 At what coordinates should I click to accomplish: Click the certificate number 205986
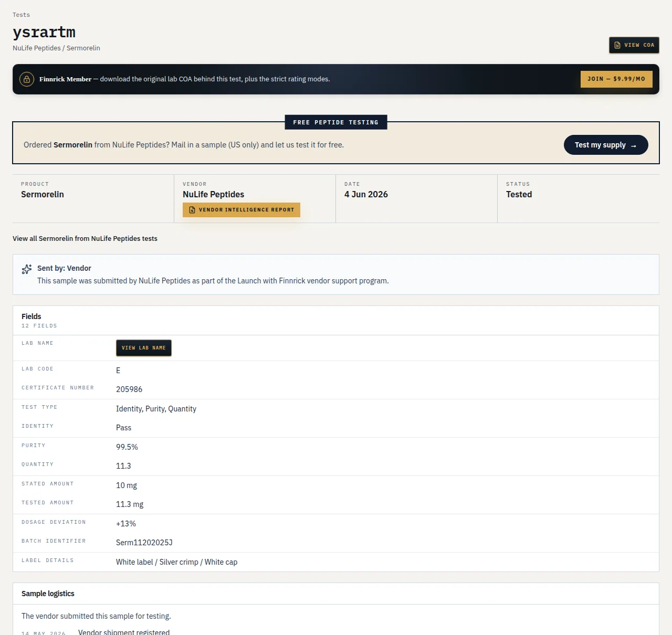(x=129, y=389)
